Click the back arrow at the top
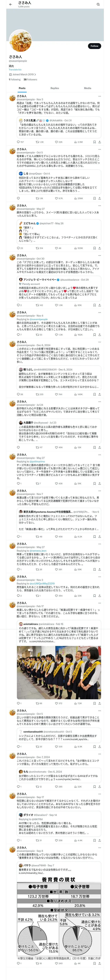This screenshot has width=110, height=980. [x=11, y=4]
